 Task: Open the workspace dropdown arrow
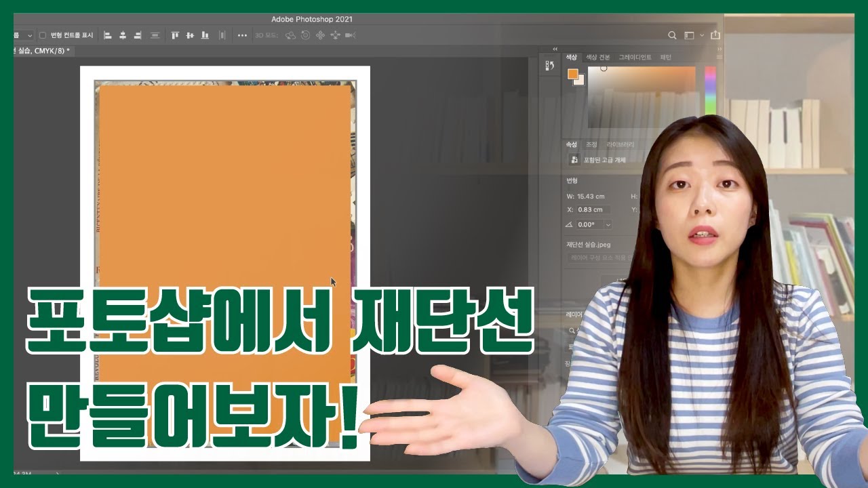(x=702, y=35)
